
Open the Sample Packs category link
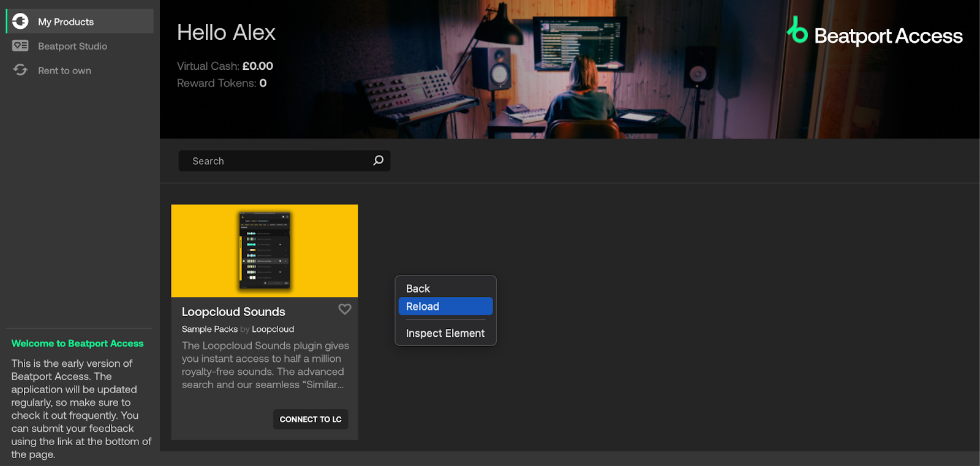[x=209, y=329]
